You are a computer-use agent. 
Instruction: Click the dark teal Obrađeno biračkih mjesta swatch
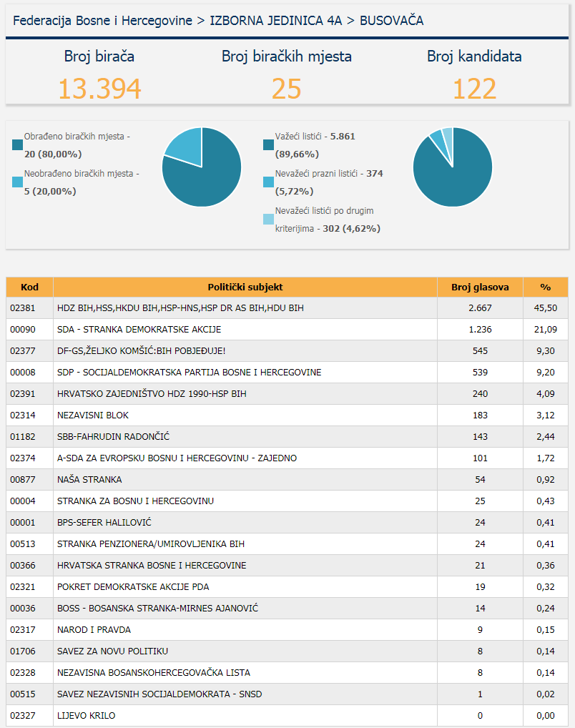click(x=18, y=145)
